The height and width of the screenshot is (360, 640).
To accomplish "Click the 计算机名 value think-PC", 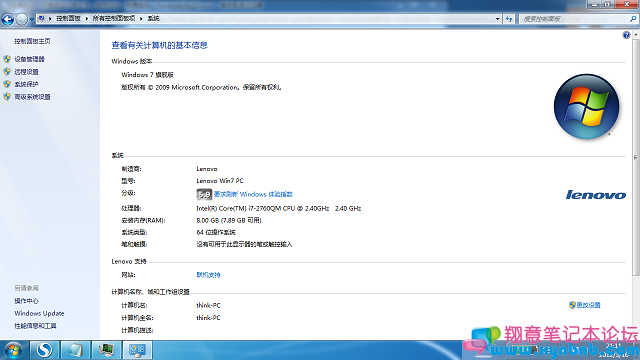I will [208, 305].
